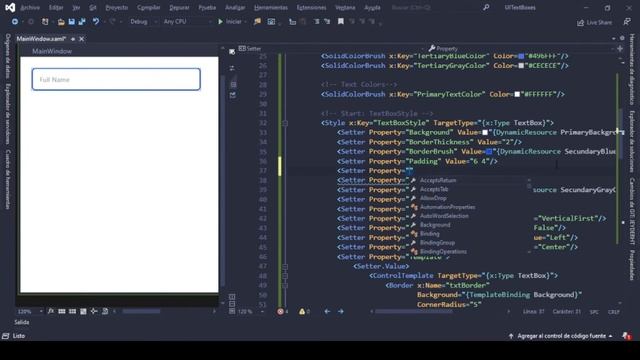Click the gray swatch for TertiaryGrayColor

[x=521, y=66]
